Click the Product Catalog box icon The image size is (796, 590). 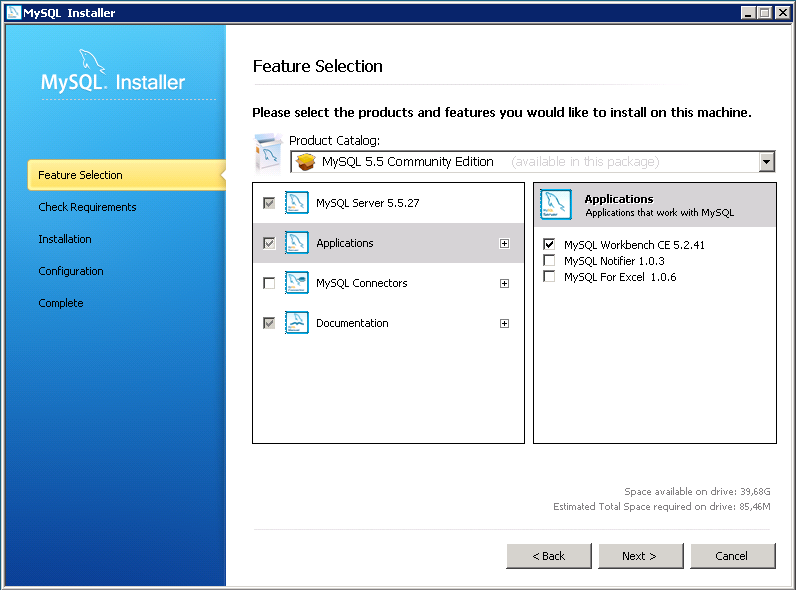[x=268, y=154]
